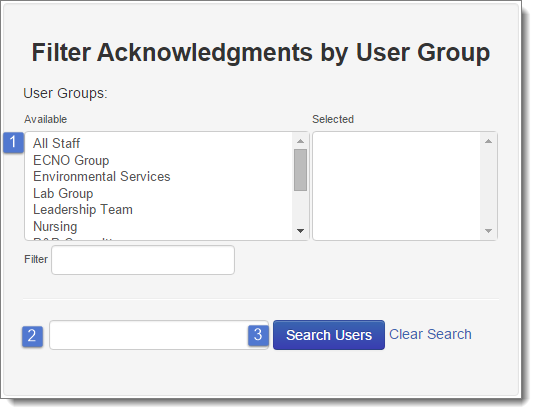
Task: Click the number 3 callout badge
Action: [x=258, y=335]
